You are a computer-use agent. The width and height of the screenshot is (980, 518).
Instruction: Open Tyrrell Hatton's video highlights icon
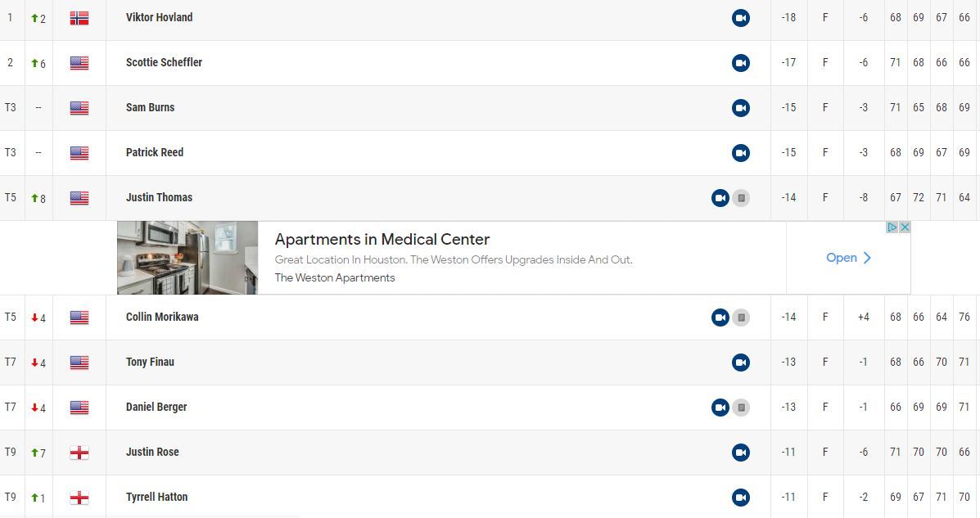coord(740,498)
